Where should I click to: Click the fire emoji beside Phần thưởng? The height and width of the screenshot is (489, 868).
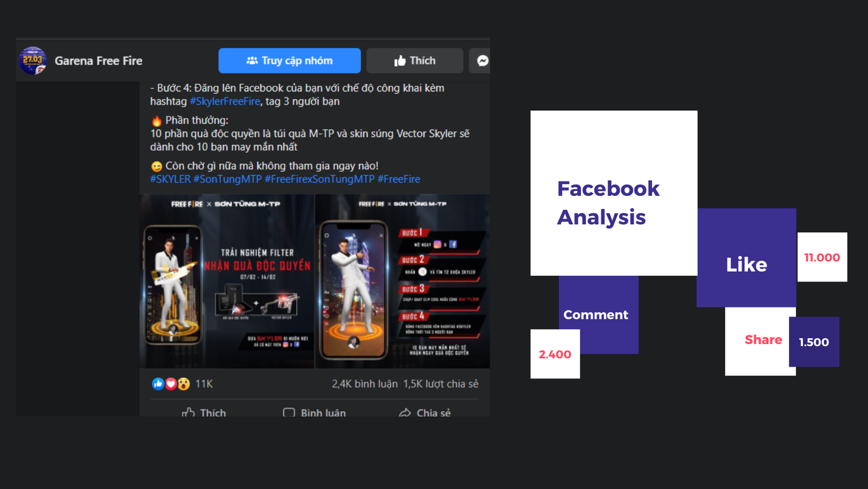pyautogui.click(x=156, y=120)
